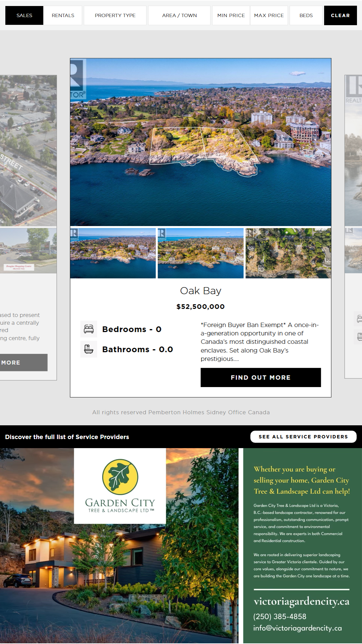Open the Max Price dropdown
Screen dimensions: 362x644
point(269,15)
